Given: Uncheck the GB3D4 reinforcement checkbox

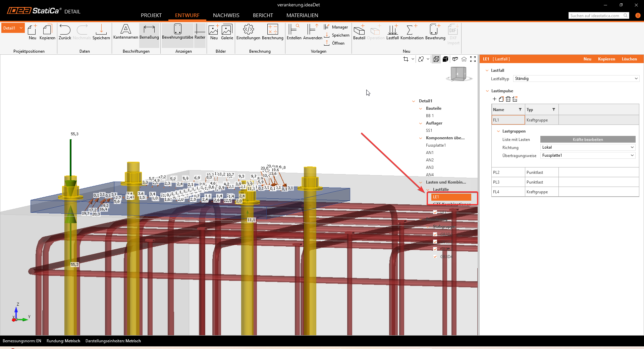Looking at the screenshot, I should (435, 256).
